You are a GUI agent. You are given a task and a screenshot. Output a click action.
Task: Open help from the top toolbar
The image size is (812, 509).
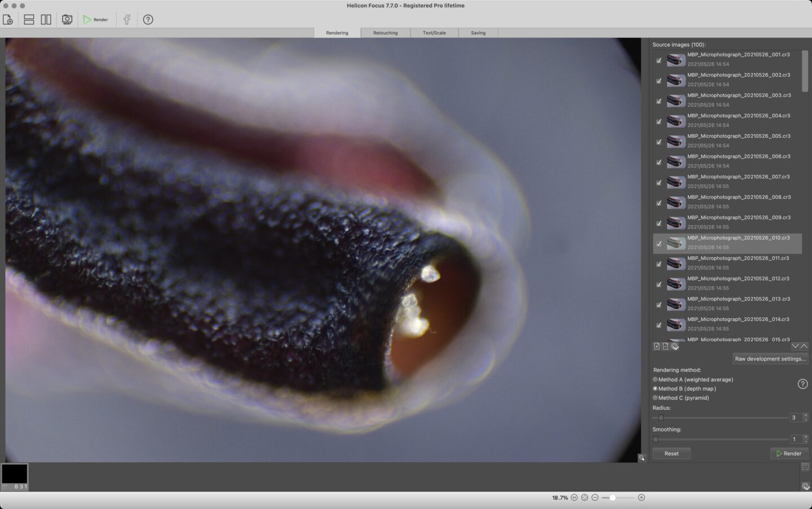[148, 20]
